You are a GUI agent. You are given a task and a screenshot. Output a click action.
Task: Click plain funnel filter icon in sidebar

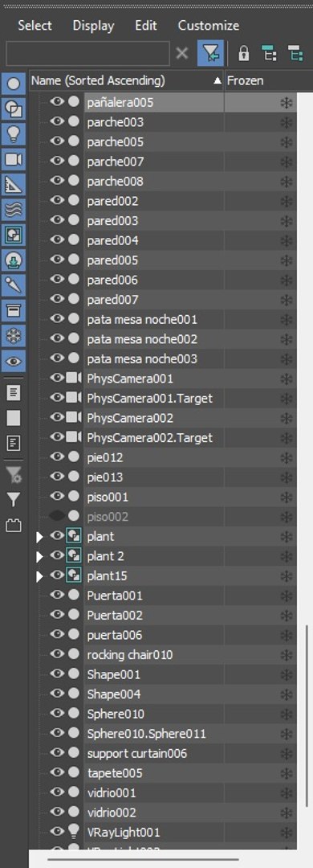(x=14, y=500)
